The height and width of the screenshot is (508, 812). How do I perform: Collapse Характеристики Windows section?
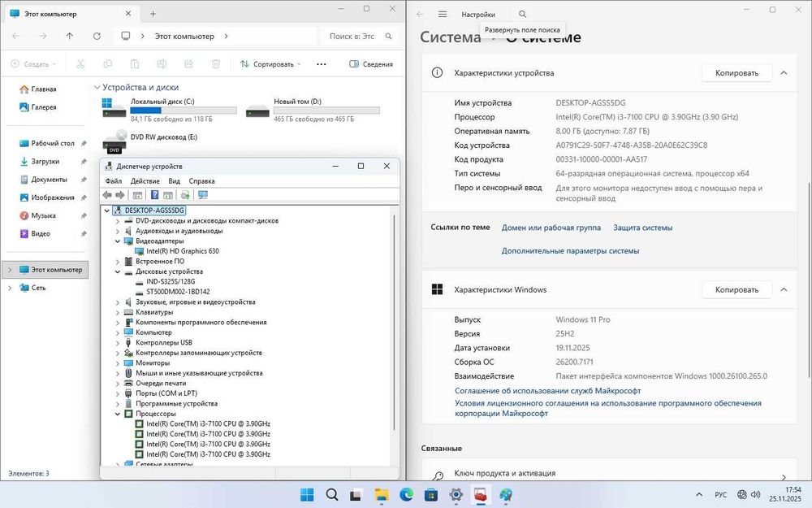[x=784, y=290]
